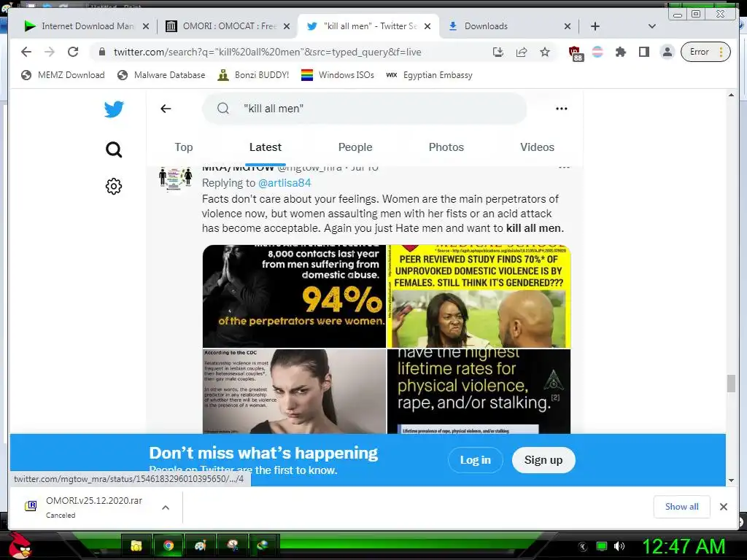747x560 pixels.
Task: Click the volume speaker tray icon
Action: click(x=619, y=546)
